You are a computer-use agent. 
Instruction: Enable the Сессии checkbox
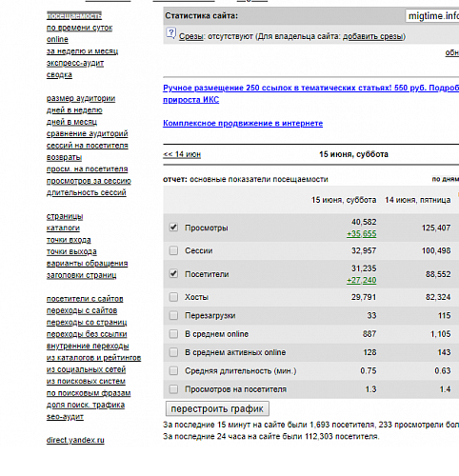click(x=173, y=250)
